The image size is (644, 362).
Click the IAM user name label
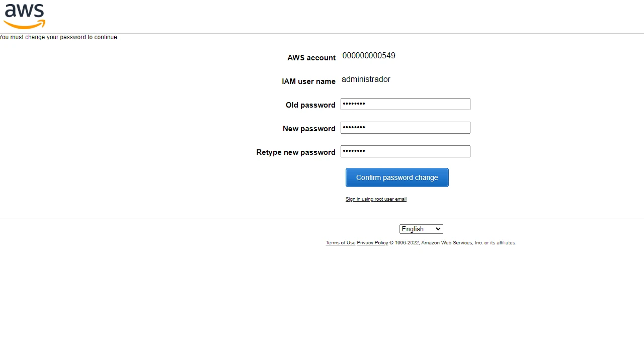308,81
